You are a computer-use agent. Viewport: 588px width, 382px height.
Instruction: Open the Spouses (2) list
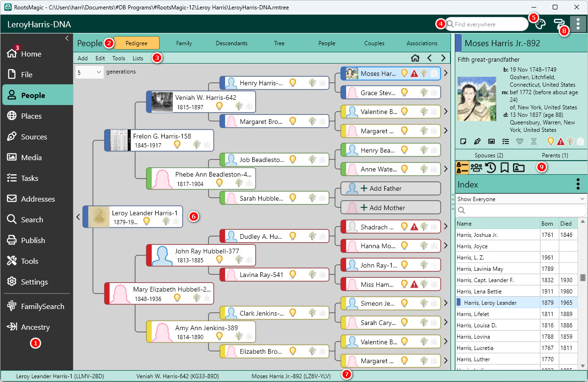tap(489, 155)
